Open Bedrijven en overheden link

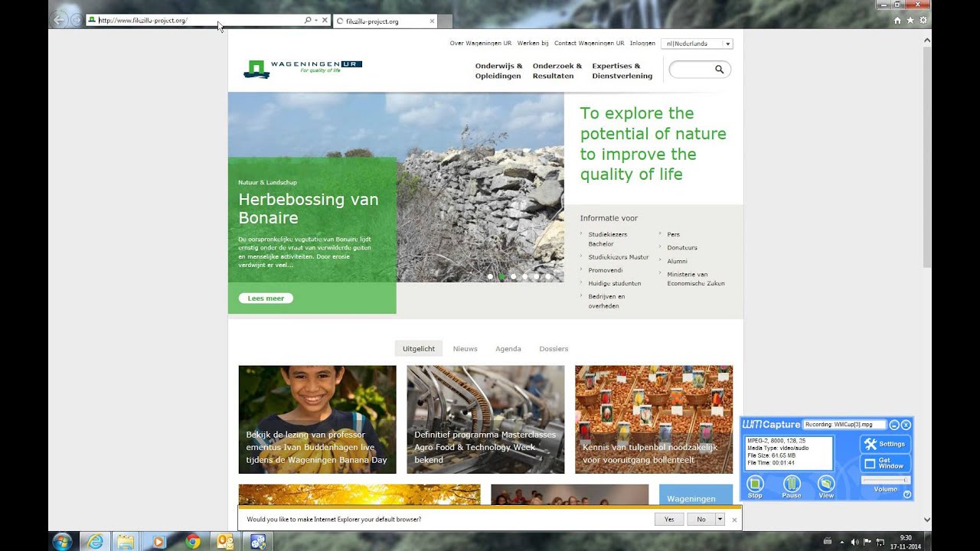[x=606, y=301]
